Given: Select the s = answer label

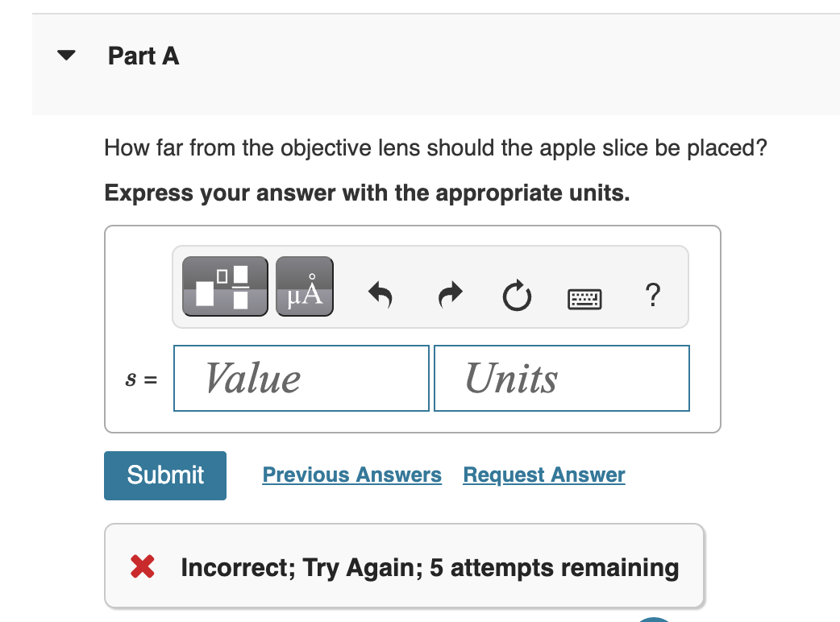Looking at the screenshot, I should point(140,378).
